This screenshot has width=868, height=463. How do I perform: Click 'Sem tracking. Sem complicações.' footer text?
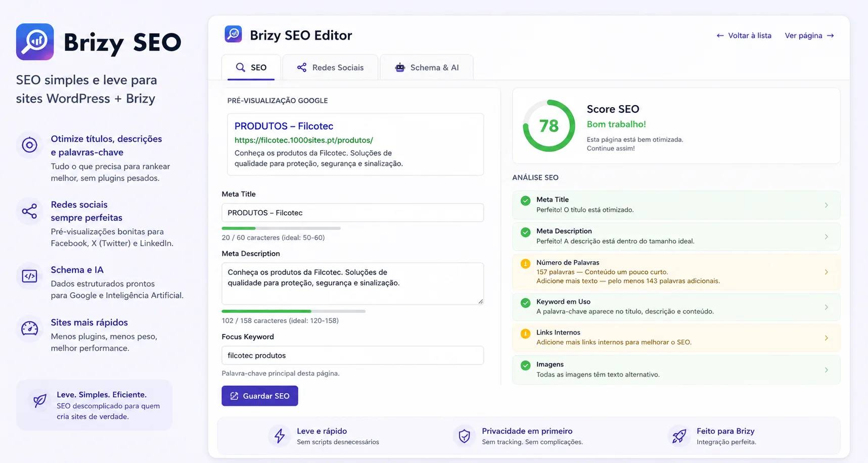532,442
